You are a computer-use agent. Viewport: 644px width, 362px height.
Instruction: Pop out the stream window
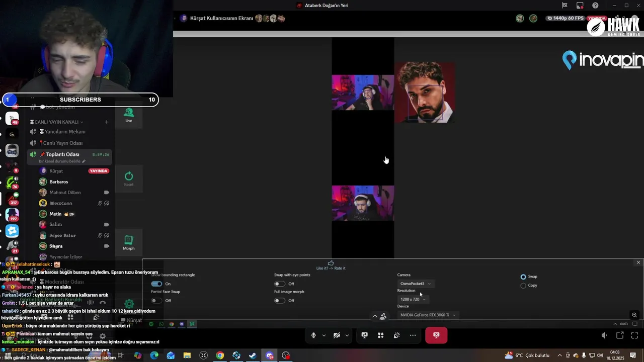tap(620, 335)
